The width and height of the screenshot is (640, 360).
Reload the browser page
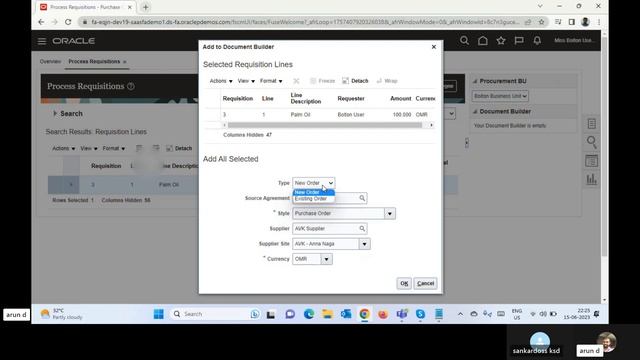pyautogui.click(x=68, y=22)
